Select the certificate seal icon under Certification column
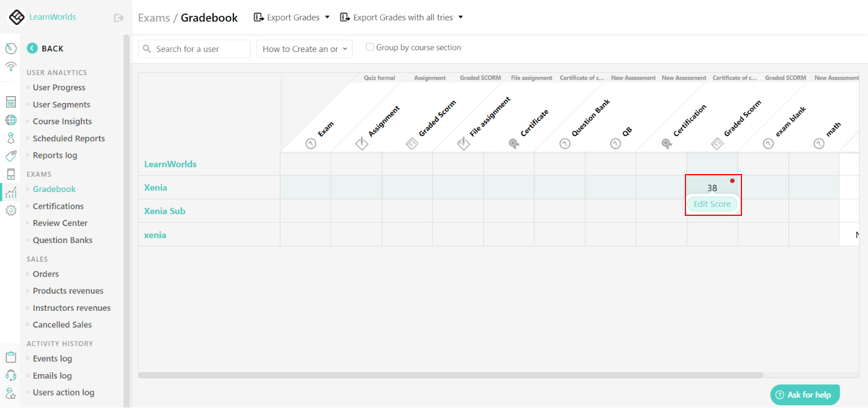The image size is (868, 408). [667, 144]
